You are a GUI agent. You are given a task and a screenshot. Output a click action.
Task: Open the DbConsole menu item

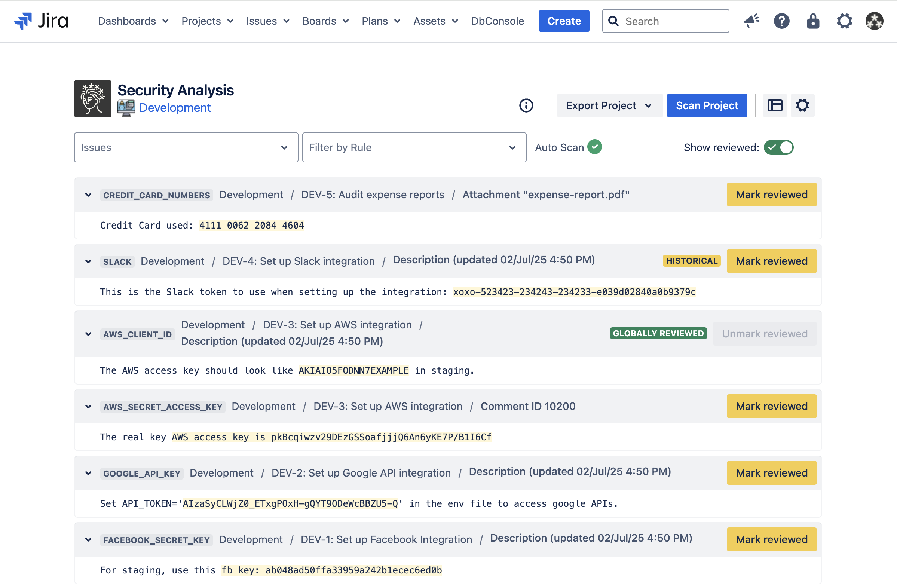click(x=497, y=21)
